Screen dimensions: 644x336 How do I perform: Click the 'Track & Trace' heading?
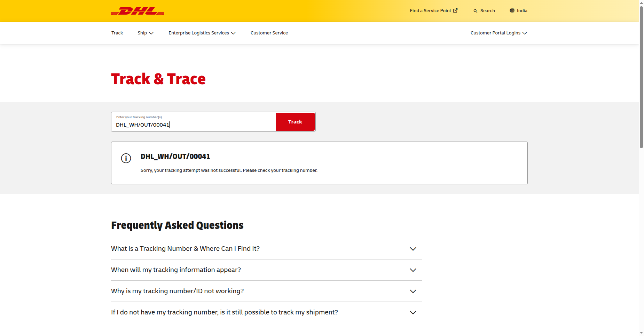(x=158, y=79)
